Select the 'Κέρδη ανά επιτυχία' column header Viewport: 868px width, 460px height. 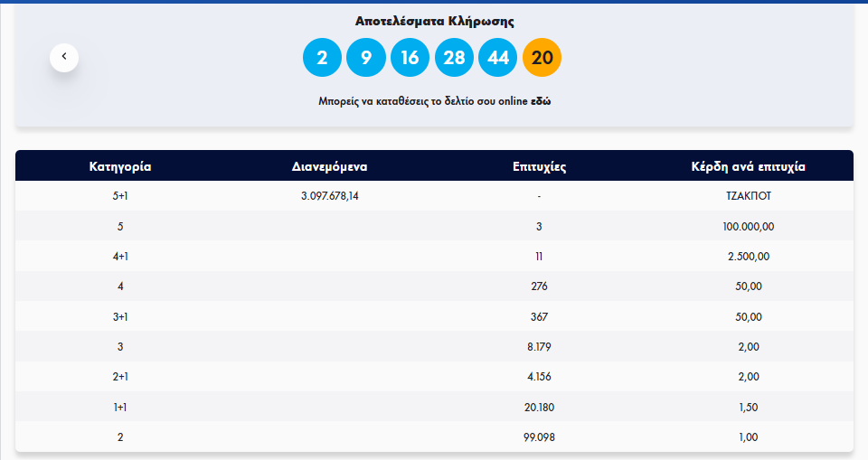click(748, 166)
